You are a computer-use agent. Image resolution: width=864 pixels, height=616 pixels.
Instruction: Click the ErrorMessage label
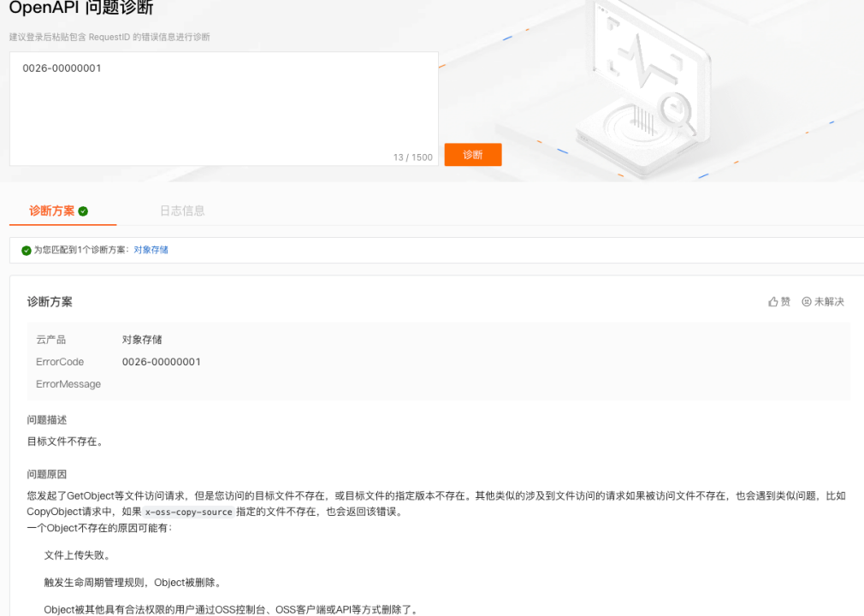[x=68, y=383]
